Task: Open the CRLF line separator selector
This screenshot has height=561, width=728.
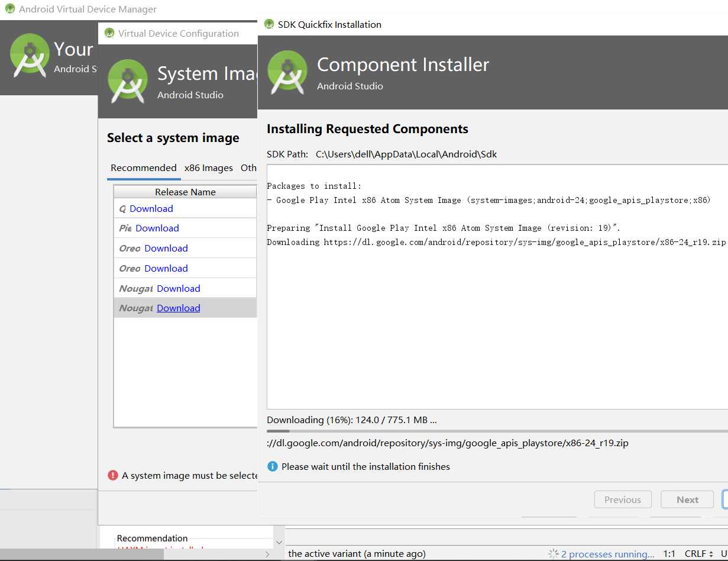Action: [x=699, y=554]
